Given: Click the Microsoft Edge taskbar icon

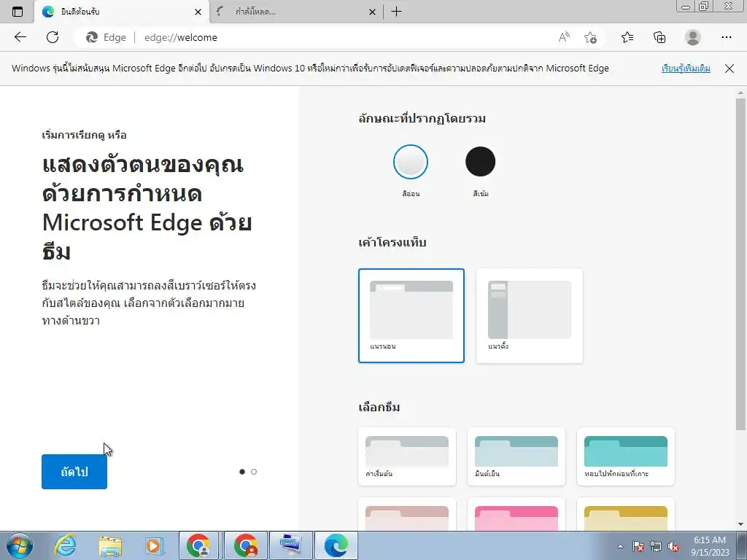Looking at the screenshot, I should point(336,545).
